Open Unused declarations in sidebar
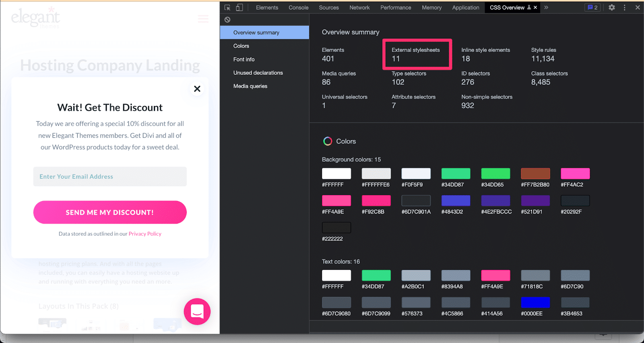Viewport: 644px width, 343px height. point(264,73)
